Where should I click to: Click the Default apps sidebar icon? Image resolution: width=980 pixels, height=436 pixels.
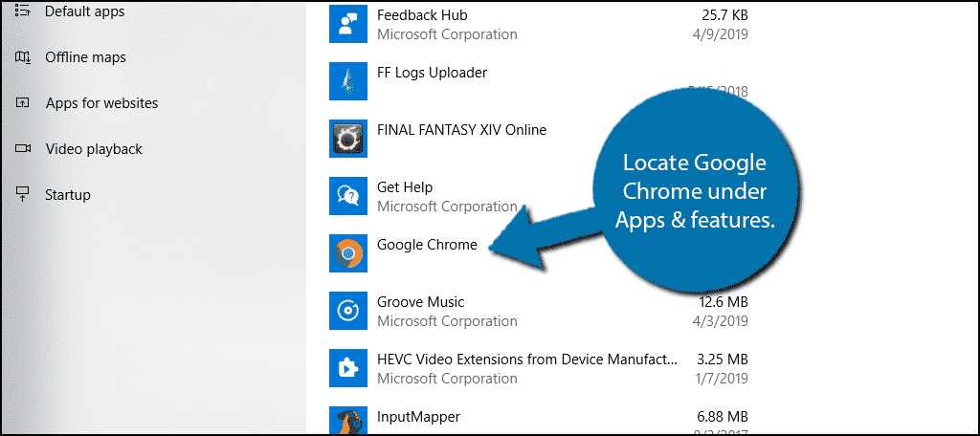pyautogui.click(x=23, y=11)
